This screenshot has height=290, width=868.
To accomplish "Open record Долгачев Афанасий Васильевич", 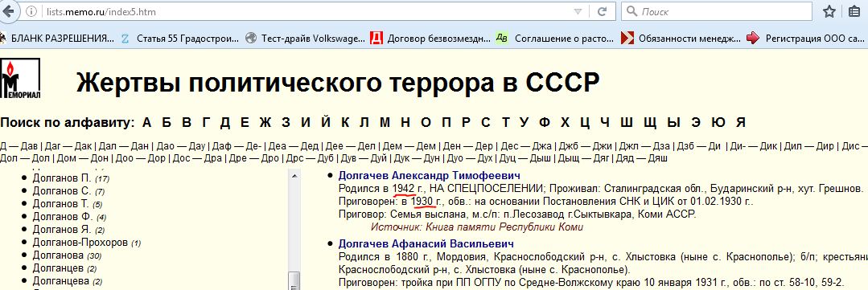I will (426, 243).
